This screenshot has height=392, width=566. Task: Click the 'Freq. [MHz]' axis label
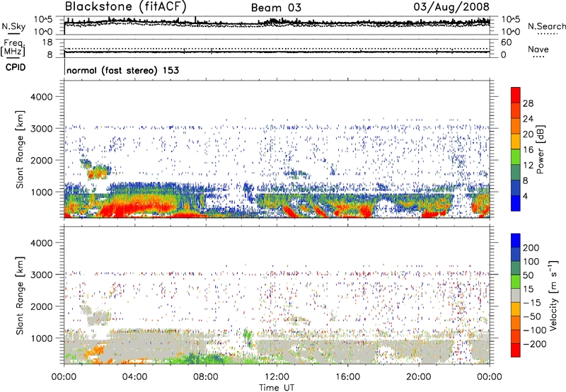[x=13, y=48]
